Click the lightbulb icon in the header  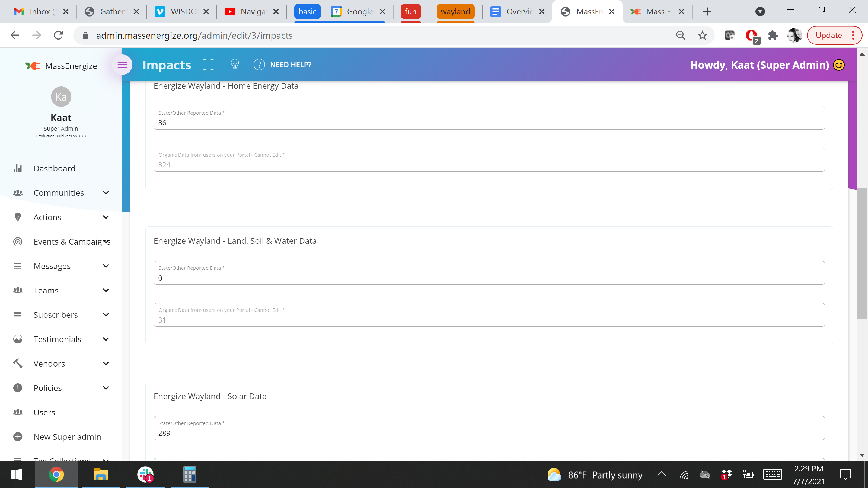tap(235, 65)
